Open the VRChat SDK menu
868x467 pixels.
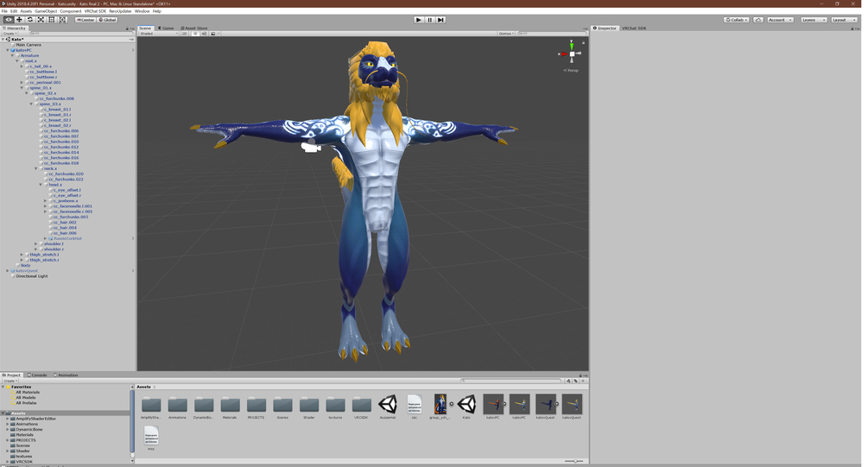95,11
